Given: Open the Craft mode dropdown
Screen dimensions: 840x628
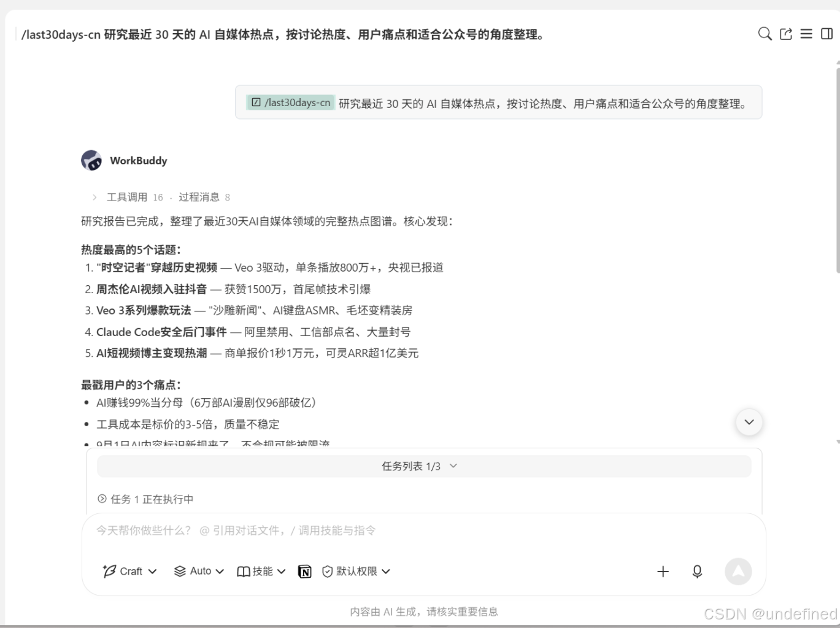Looking at the screenshot, I should [129, 571].
